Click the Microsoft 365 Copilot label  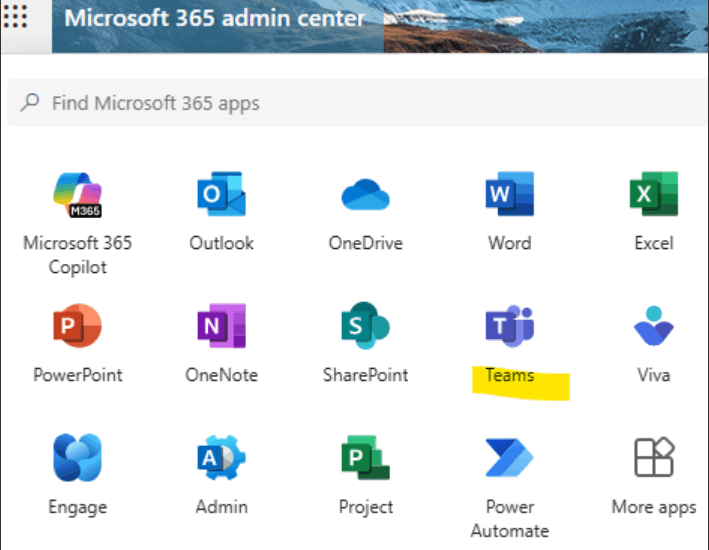[x=77, y=255]
